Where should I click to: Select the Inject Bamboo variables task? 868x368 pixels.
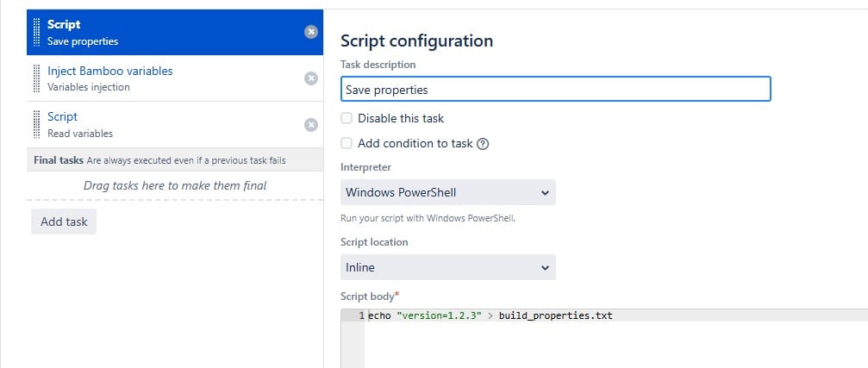(x=175, y=78)
